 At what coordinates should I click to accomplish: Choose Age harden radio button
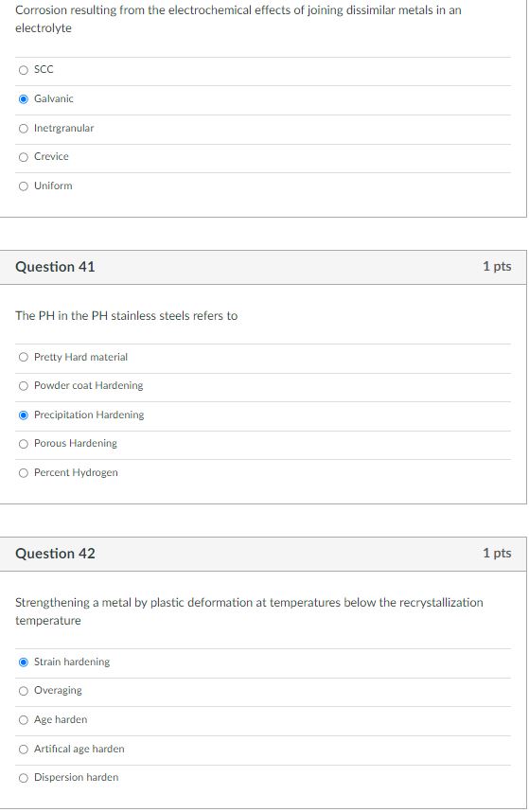tap(24, 720)
